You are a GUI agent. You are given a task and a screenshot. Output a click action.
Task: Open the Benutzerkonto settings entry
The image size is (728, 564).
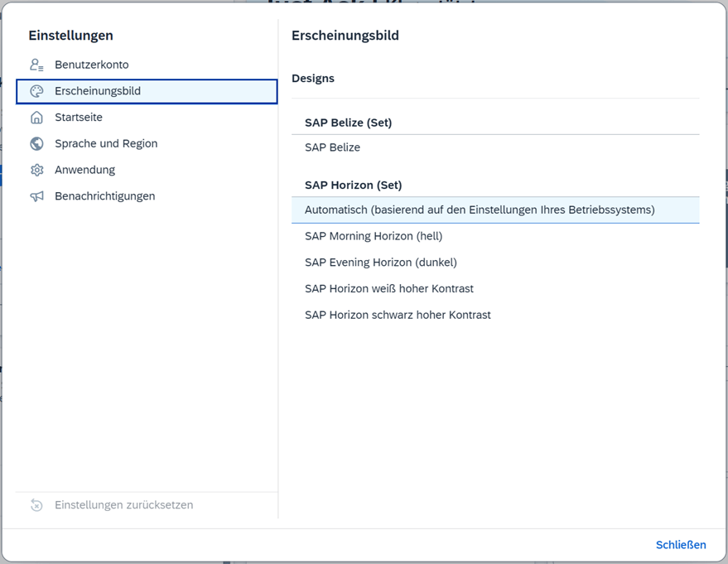pos(91,65)
